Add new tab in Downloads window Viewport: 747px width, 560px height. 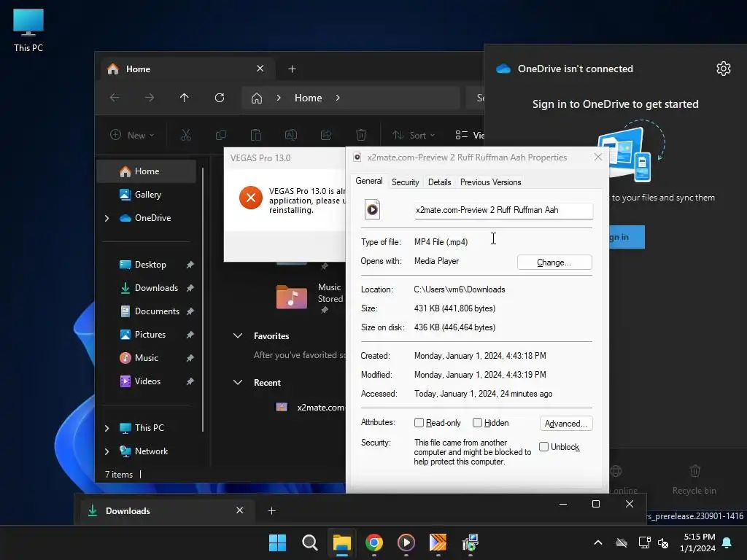point(271,511)
